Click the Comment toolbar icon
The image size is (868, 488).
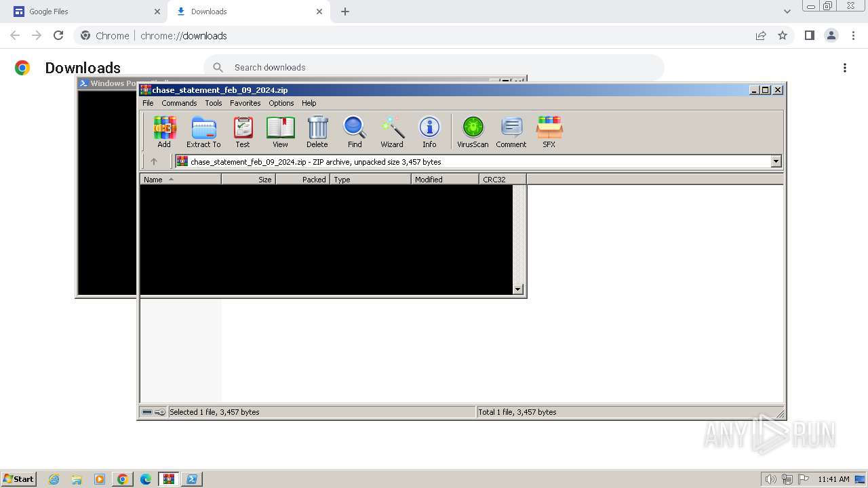tap(511, 131)
